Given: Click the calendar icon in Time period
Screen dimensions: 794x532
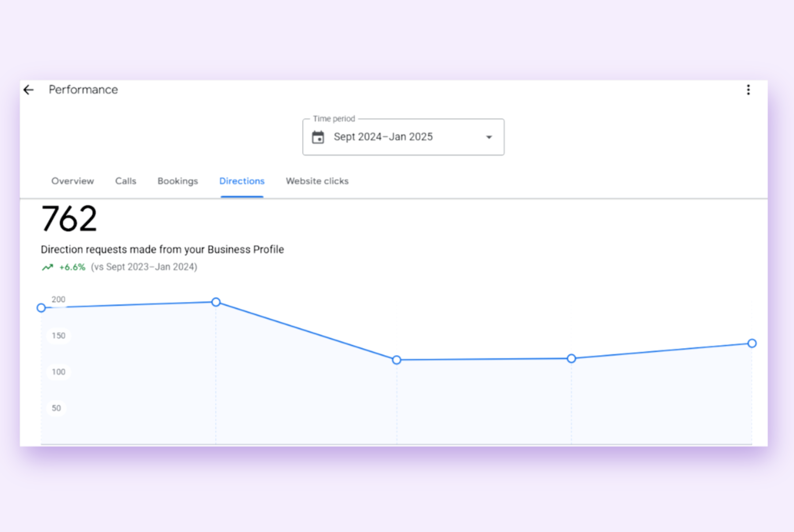Looking at the screenshot, I should (x=318, y=137).
